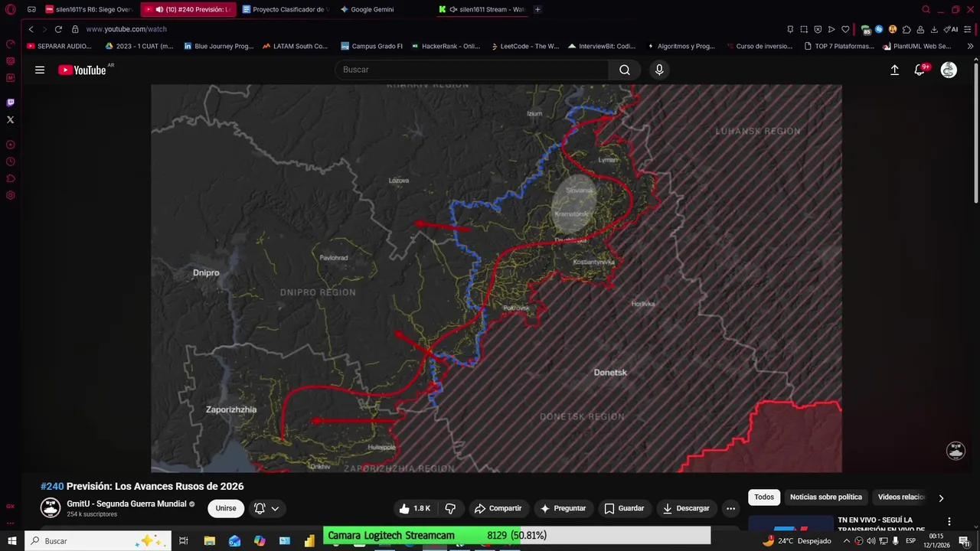Click the YouTube search magnifier button
This screenshot has height=551, width=980.
625,70
